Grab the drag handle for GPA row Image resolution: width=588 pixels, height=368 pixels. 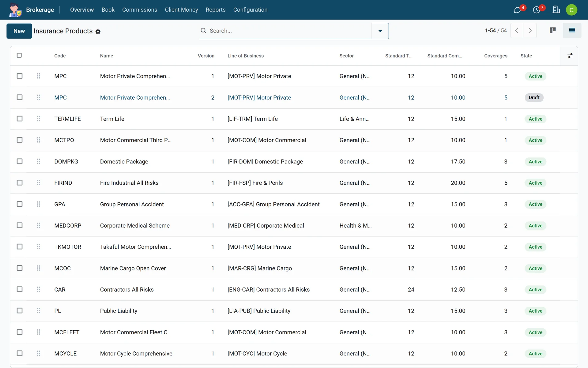click(38, 204)
